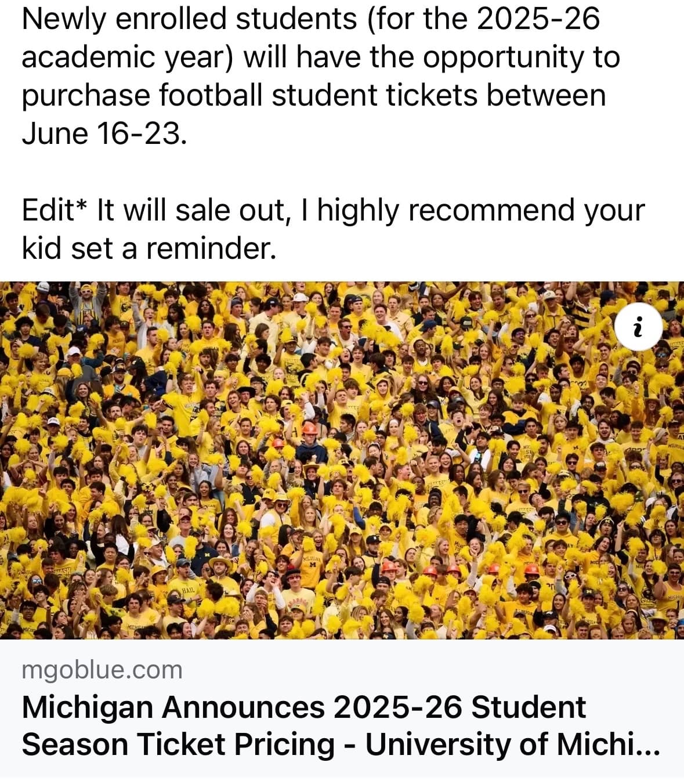Tap the '(for the 2025-26' text
The height and width of the screenshot is (784, 684).
[x=483, y=19]
